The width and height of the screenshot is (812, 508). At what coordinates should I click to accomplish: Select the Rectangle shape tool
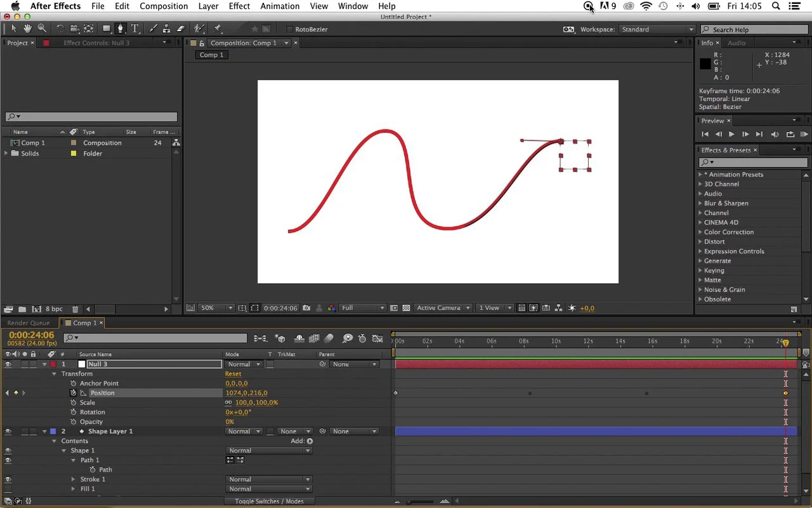[x=106, y=29]
